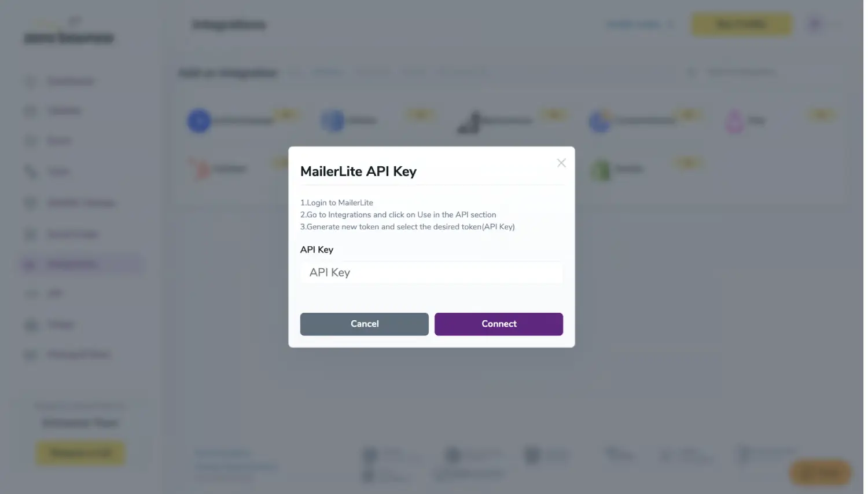Click the orange integration logo in the second row
The width and height of the screenshot is (868, 494).
tap(199, 169)
